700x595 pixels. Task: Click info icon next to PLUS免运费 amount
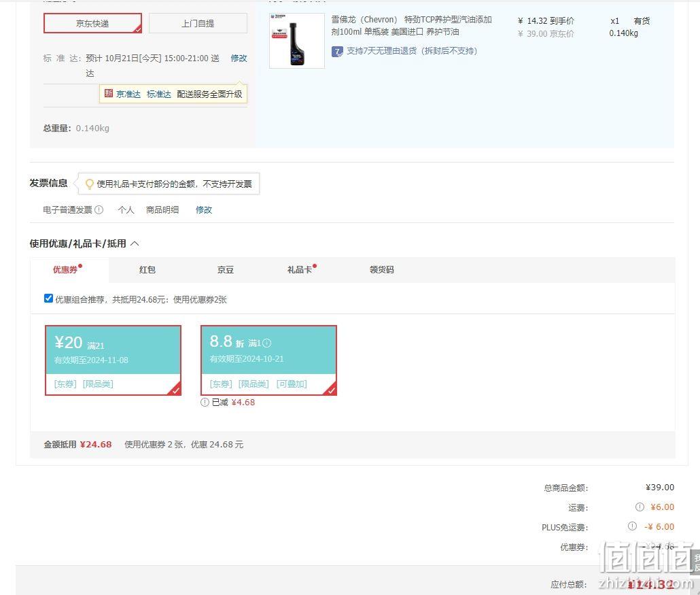pyautogui.click(x=633, y=526)
